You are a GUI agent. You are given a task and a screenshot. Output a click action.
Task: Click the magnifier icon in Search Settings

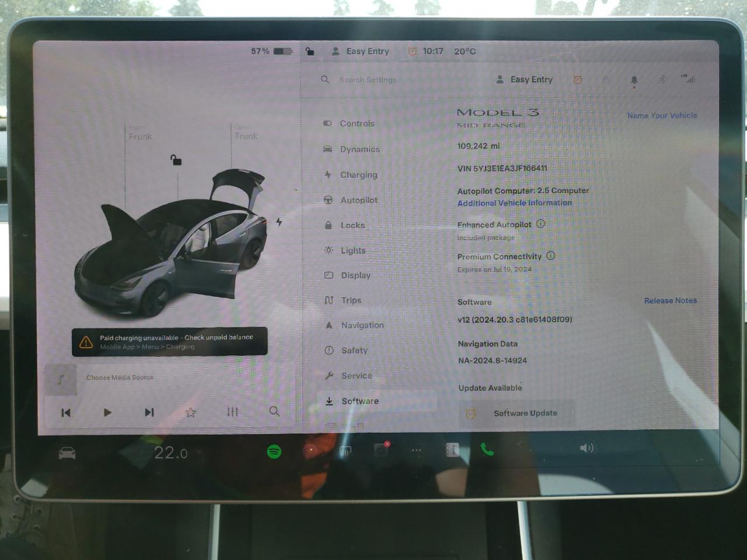(x=325, y=79)
